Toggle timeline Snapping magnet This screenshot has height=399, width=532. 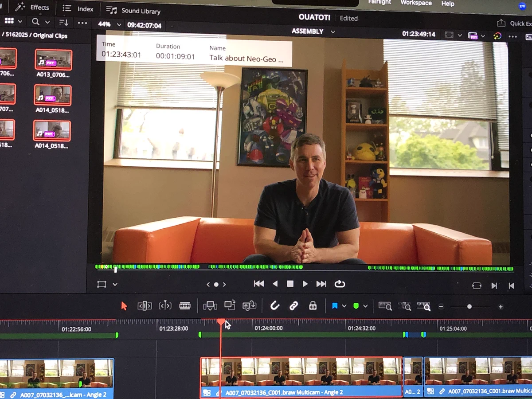275,305
